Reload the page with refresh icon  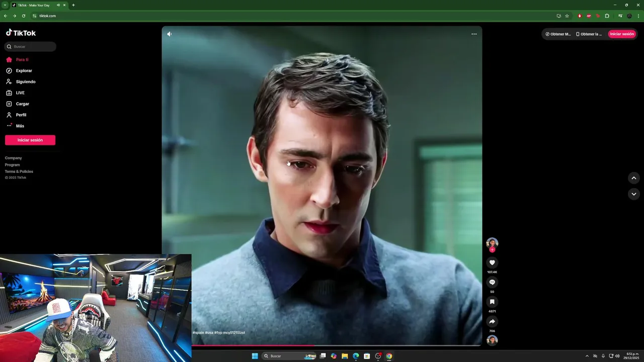click(x=24, y=16)
